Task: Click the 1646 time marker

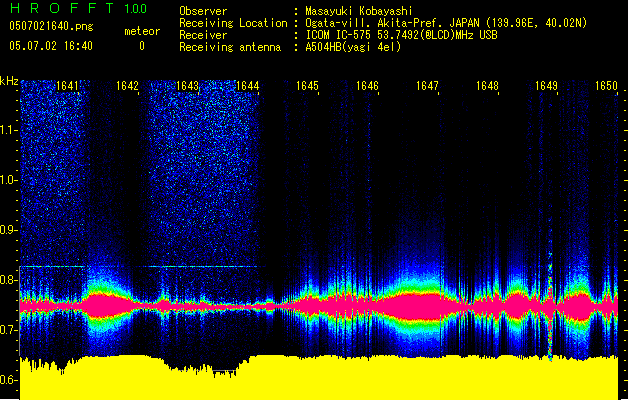Action: 367,86
